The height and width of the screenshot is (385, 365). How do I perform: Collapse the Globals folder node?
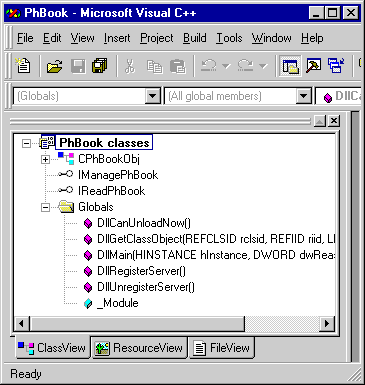[45, 207]
